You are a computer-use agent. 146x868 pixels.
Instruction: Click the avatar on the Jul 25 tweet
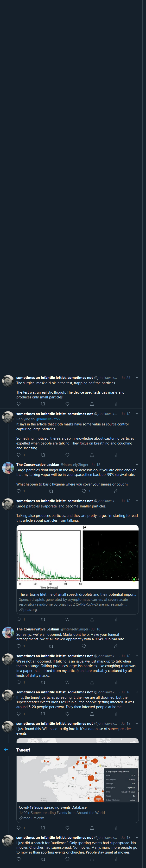pos(8,381)
